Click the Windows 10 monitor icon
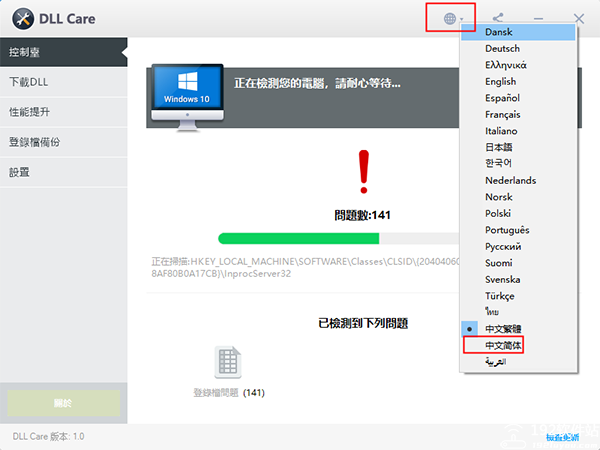 click(188, 98)
